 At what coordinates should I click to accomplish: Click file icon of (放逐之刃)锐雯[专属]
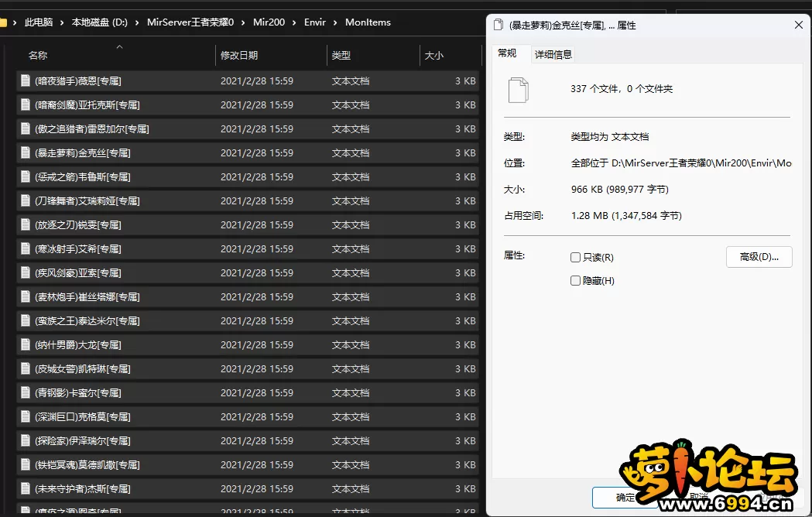25,224
